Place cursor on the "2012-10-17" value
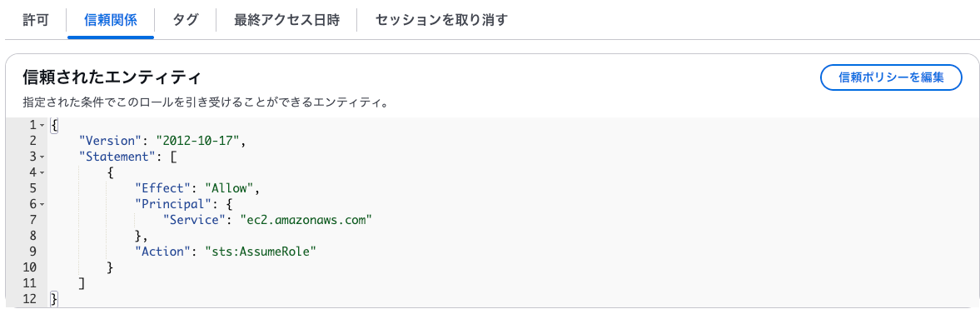Image resolution: width=980 pixels, height=309 pixels. point(197,142)
